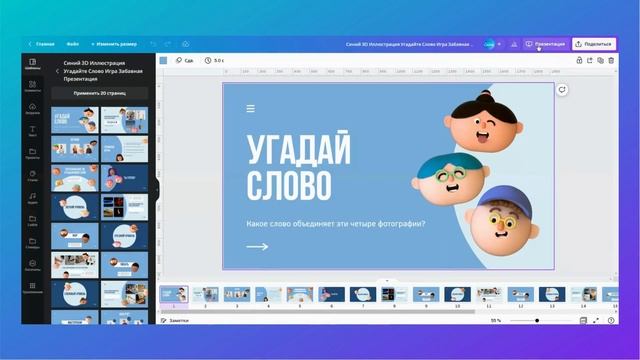Enter fullscreen with the expand arrows icon

[x=596, y=321]
